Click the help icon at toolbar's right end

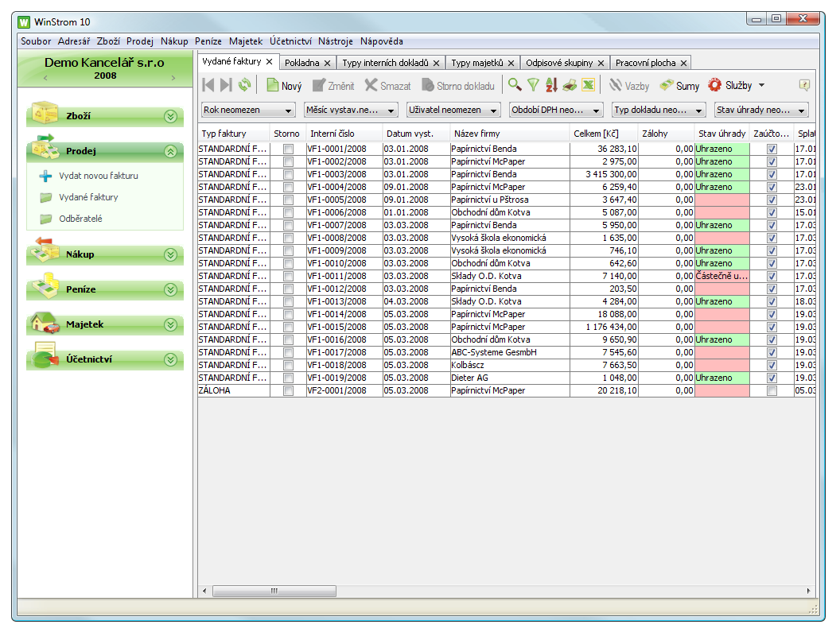(804, 85)
